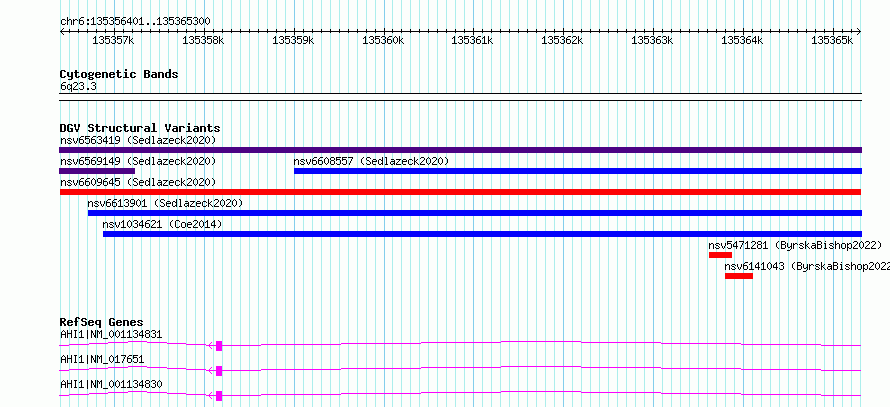Select the blue nsv1034621 variant bar
This screenshot has width=890, height=407.
click(x=482, y=234)
